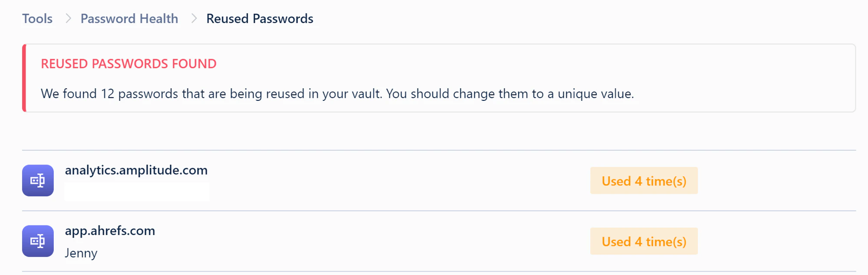Screen dimensions: 868x275
Task: Click Used 4 time(s) badge for analytics.amplitude.com
Action: point(644,180)
